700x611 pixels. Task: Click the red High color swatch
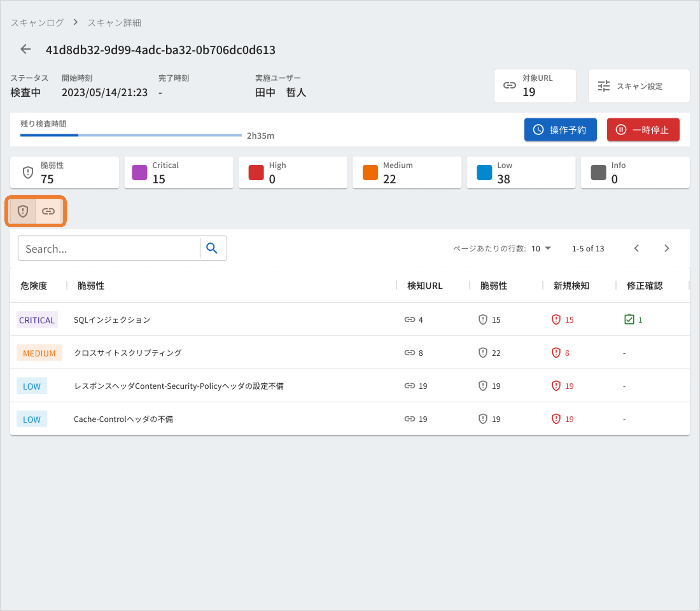[x=256, y=173]
